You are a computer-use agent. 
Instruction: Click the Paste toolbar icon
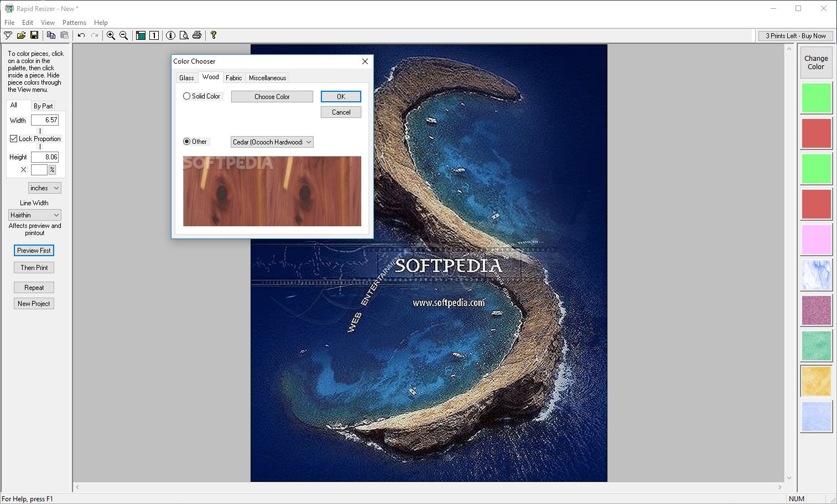pyautogui.click(x=64, y=35)
